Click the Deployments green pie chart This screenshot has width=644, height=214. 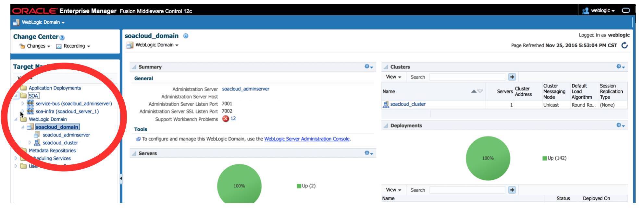tap(488, 158)
